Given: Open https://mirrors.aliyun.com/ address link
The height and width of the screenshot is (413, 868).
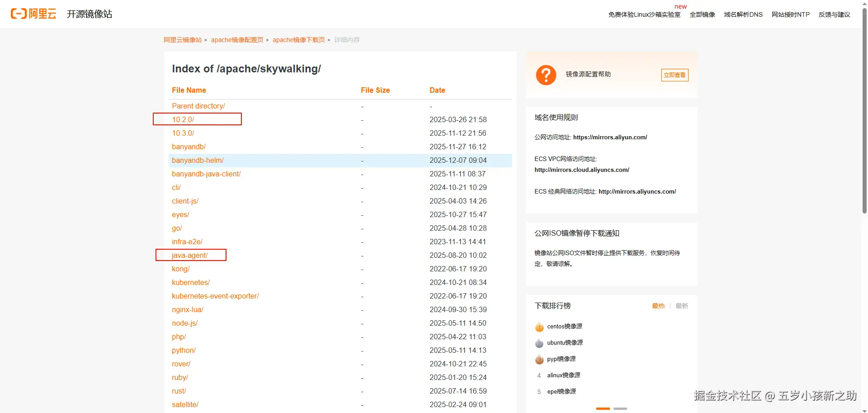Looking at the screenshot, I should click(610, 137).
